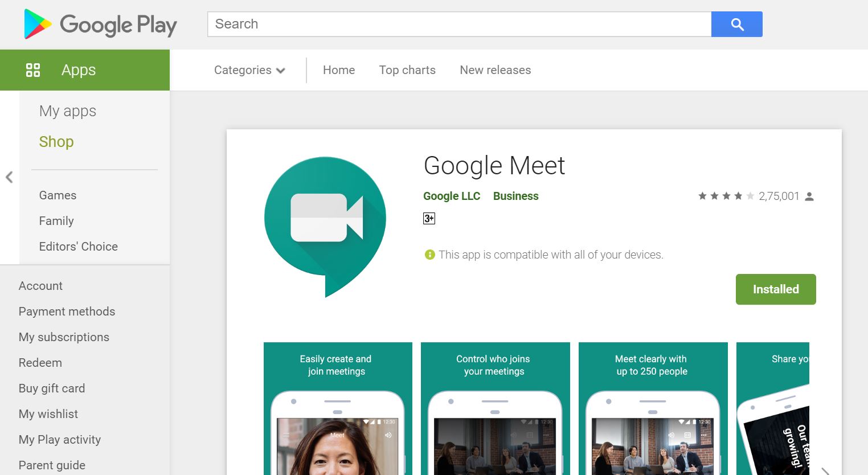Screen dimensions: 868x475
Task: Open Editors' Choice
Action: pos(79,247)
